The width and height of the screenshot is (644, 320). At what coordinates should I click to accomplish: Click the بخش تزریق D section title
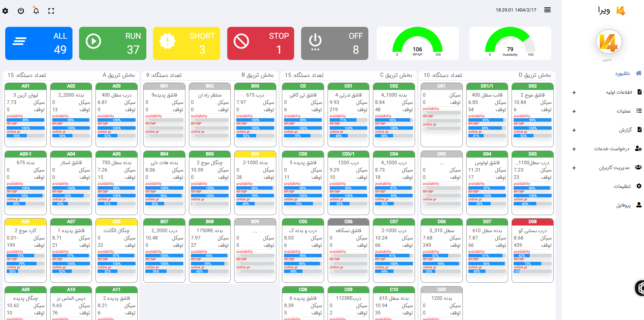coord(535,75)
